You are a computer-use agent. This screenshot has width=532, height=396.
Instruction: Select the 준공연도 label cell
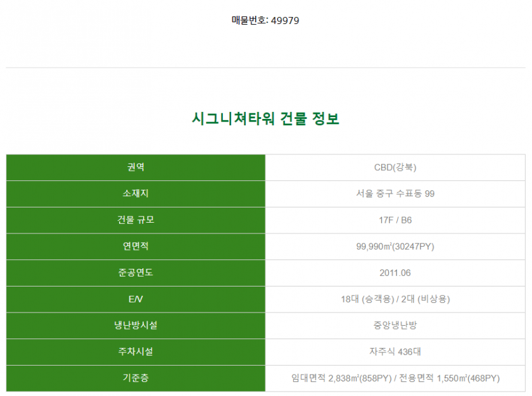[x=136, y=273]
